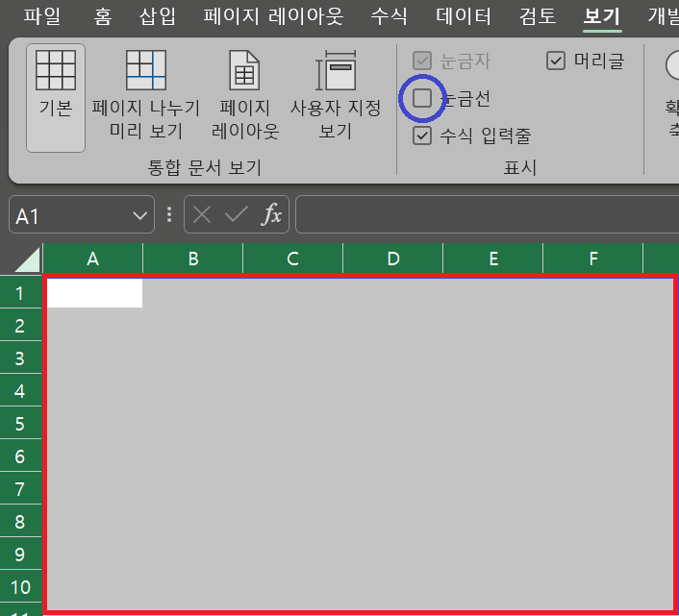Switch to 페이지 레이아웃 view
The height and width of the screenshot is (616, 679).
[x=244, y=95]
